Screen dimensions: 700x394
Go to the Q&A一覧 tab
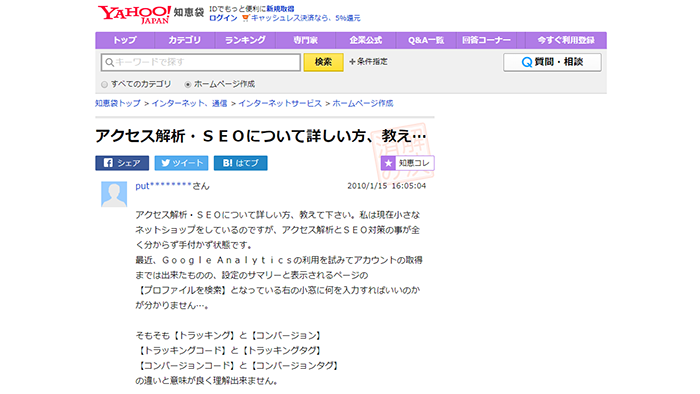426,40
